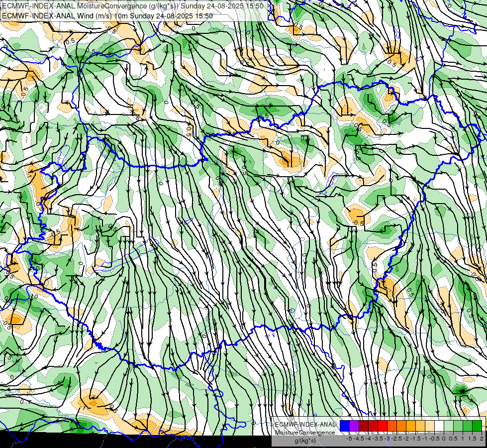Click 'ECMWF-INDEX-ANAL' label in the legend
487x448 pixels.
305,425
